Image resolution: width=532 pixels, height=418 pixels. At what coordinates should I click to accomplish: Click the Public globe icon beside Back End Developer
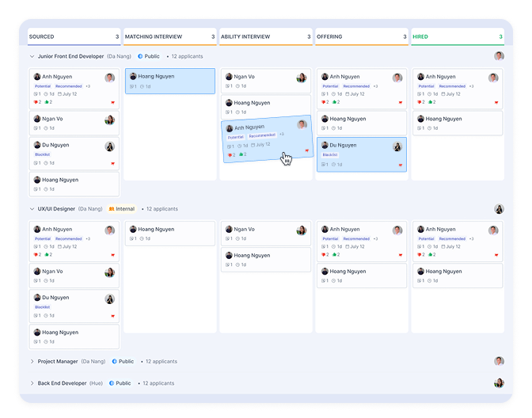coord(112,383)
